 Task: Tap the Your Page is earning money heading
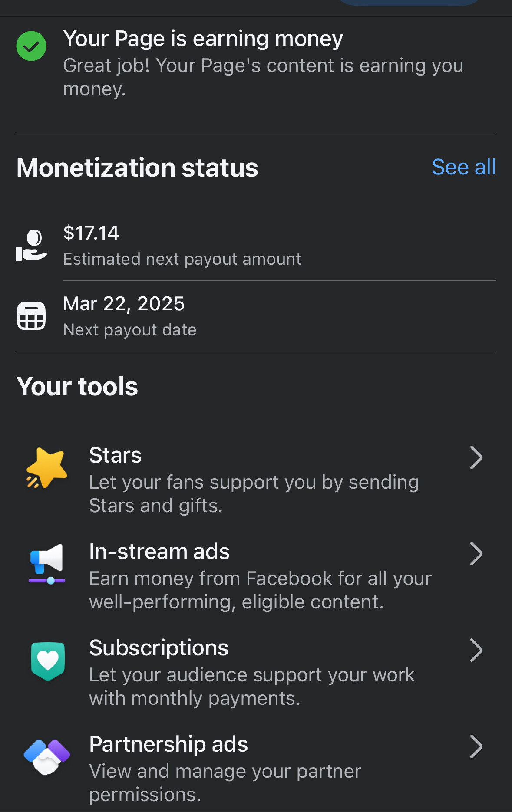(x=203, y=39)
